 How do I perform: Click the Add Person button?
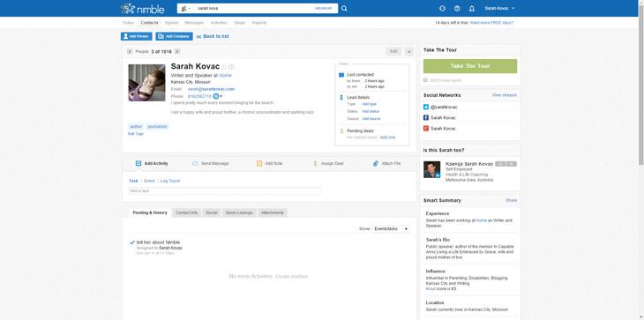coord(137,36)
